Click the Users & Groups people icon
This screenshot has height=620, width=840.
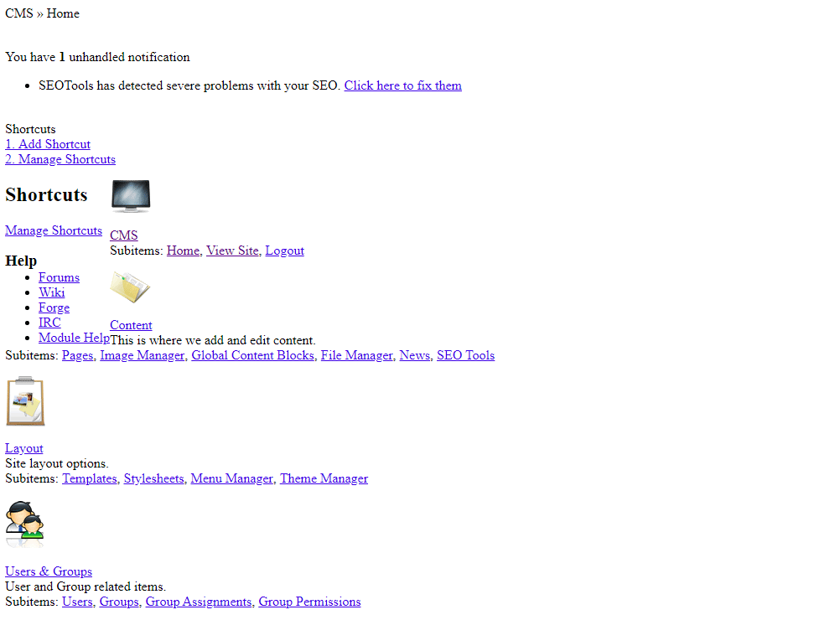point(24,524)
